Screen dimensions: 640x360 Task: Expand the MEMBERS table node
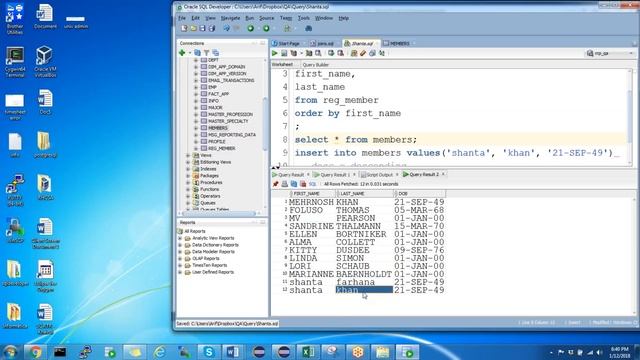(196, 128)
